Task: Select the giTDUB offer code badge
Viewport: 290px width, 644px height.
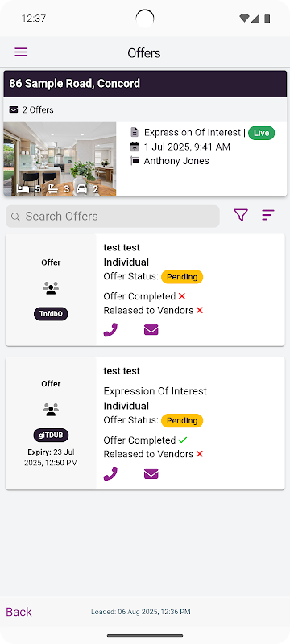Action: pos(51,435)
